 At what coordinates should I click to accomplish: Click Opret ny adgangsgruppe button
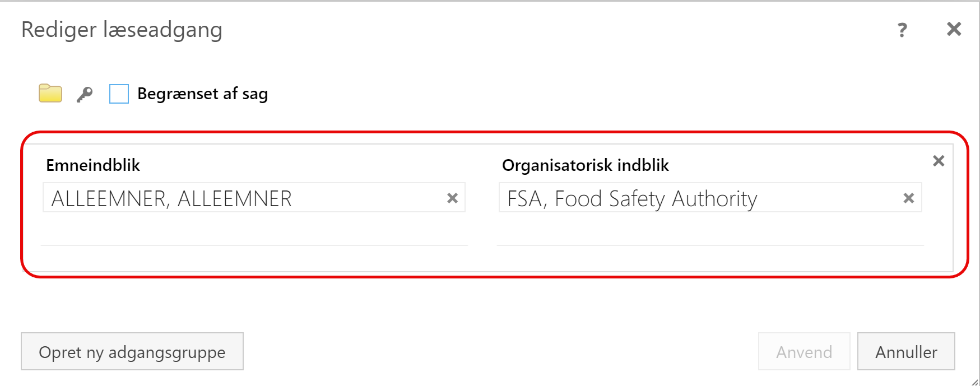click(132, 351)
